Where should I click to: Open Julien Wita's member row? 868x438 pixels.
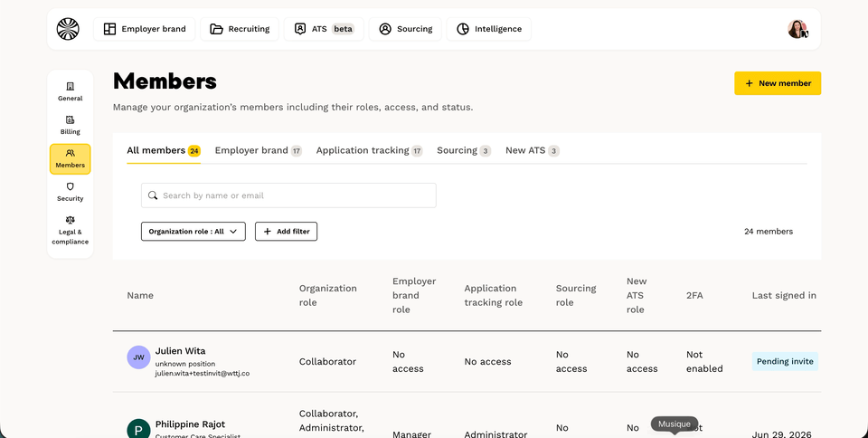coord(467,362)
